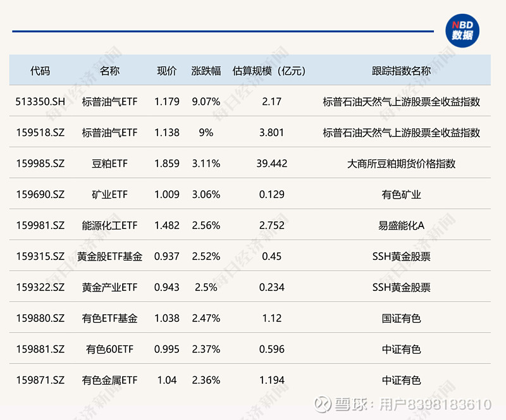Click the 估算规模（亿元）header
The image size is (506, 420).
tap(269, 71)
